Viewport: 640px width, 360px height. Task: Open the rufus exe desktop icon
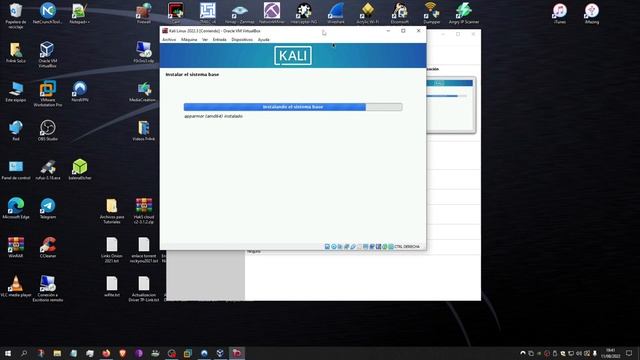(x=48, y=169)
